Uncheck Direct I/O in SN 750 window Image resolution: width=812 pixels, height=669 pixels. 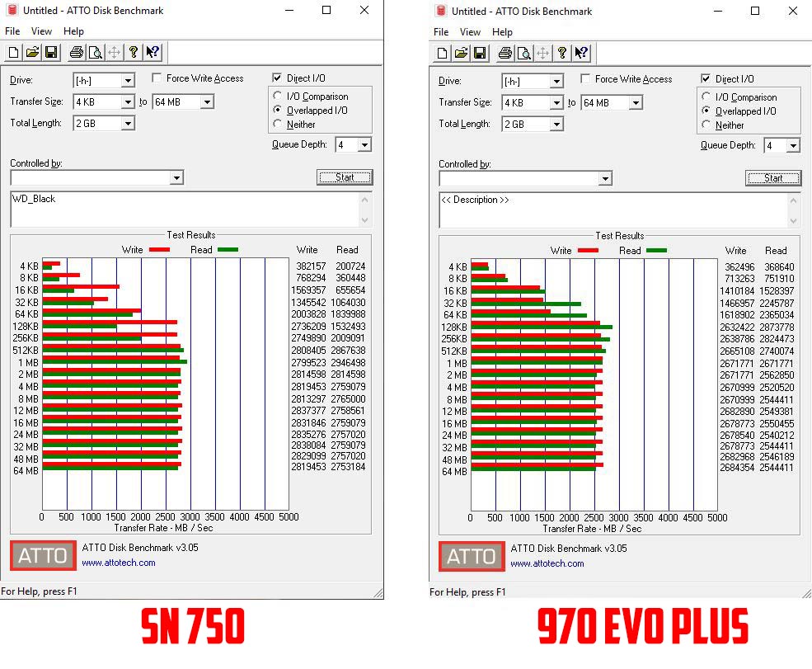pyautogui.click(x=277, y=78)
